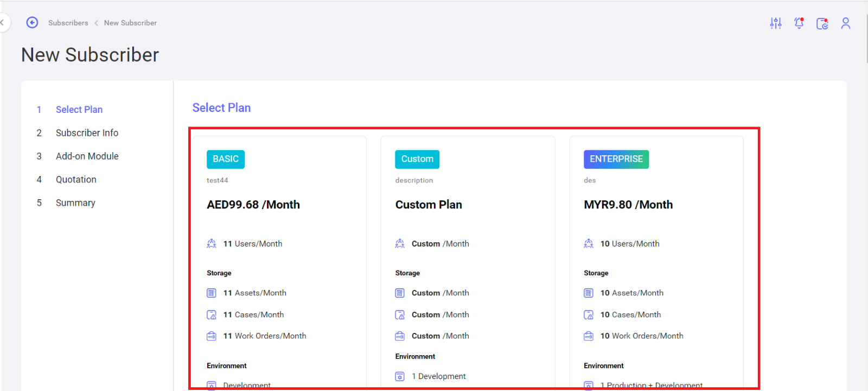Open the calendar schedule icon
868x391 pixels.
(x=822, y=23)
